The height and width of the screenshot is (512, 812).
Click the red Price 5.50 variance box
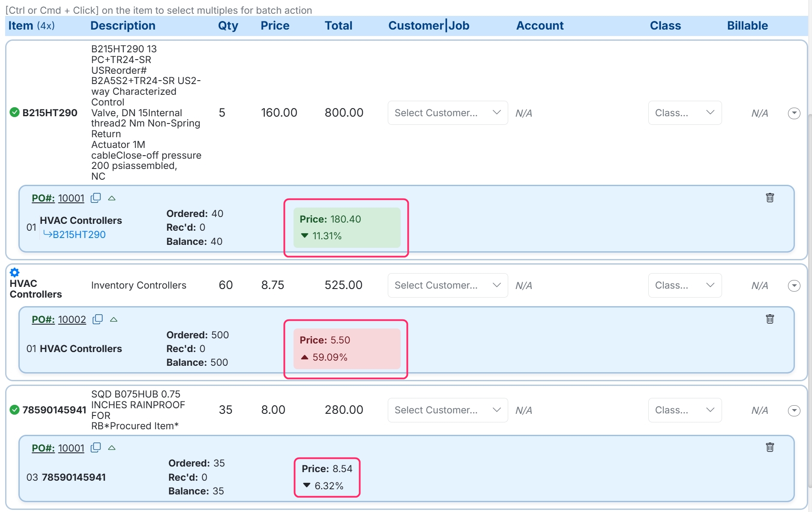[x=347, y=349]
